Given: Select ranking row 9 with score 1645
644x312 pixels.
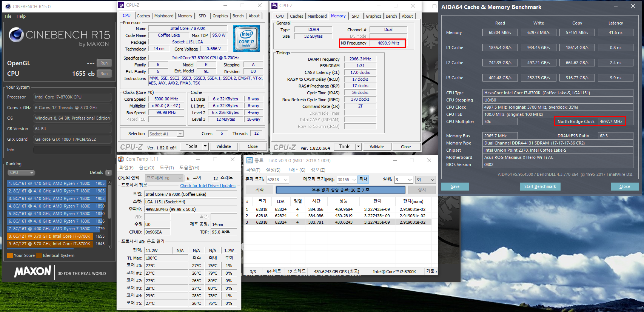Looking at the screenshot, I should tap(57, 244).
